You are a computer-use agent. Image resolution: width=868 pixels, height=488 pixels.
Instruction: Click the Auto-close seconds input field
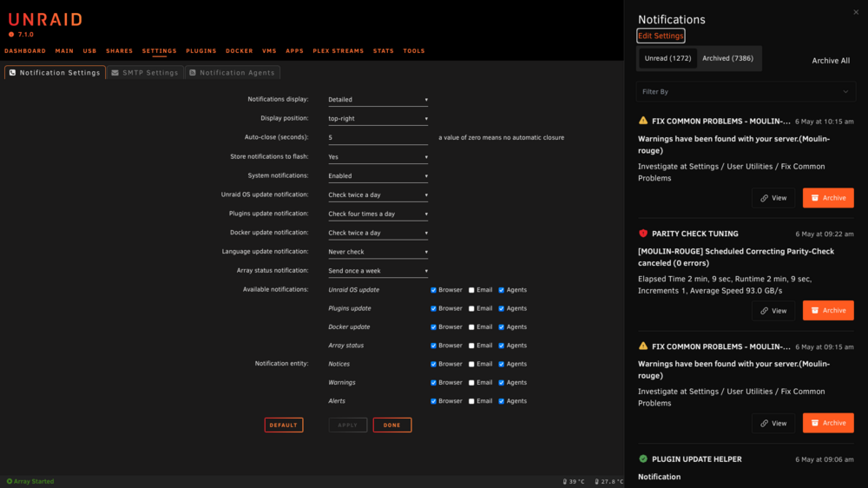click(378, 137)
